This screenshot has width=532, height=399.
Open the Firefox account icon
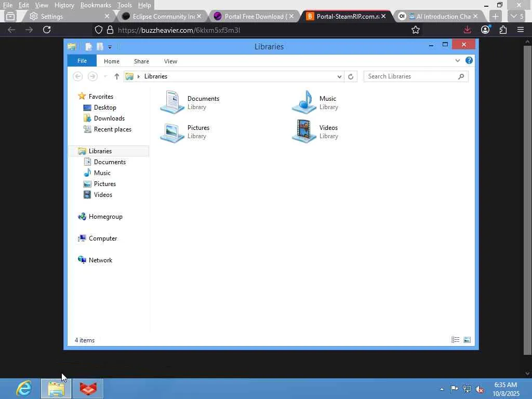point(486,30)
